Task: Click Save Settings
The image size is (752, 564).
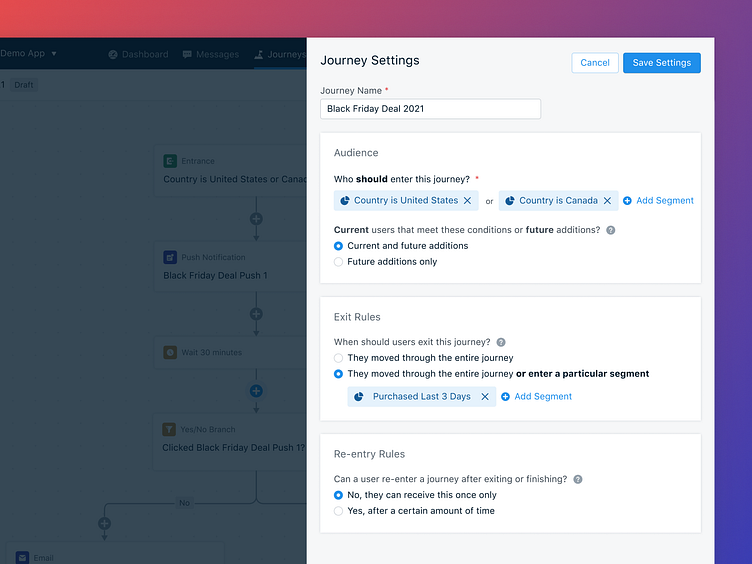Action: [662, 63]
